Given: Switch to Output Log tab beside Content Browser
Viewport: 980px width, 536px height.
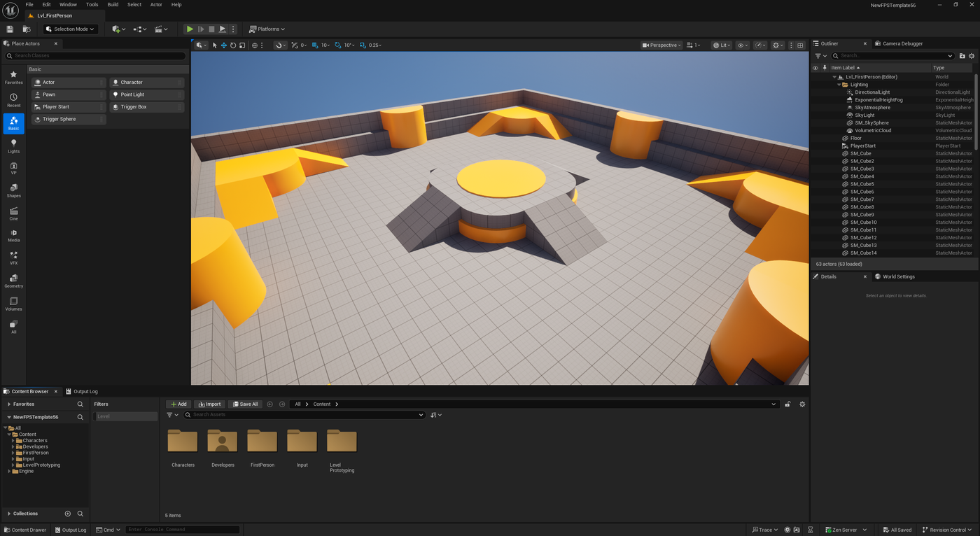Looking at the screenshot, I should (82, 392).
